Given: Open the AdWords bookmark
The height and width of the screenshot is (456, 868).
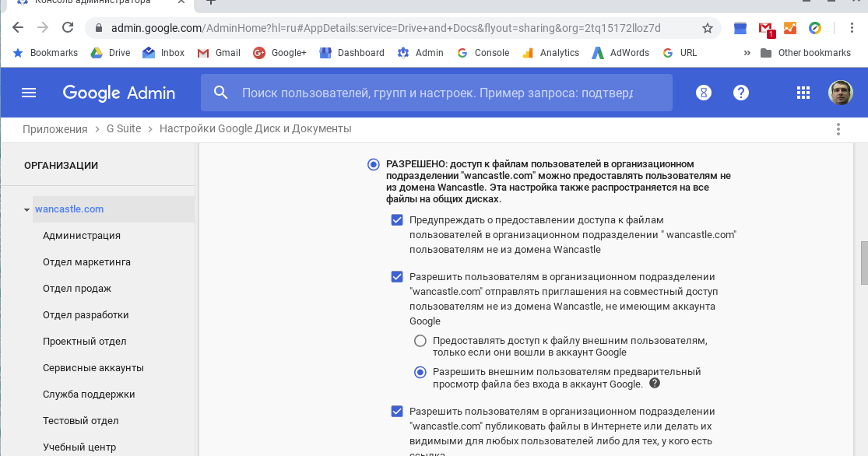Looking at the screenshot, I should tap(620, 53).
